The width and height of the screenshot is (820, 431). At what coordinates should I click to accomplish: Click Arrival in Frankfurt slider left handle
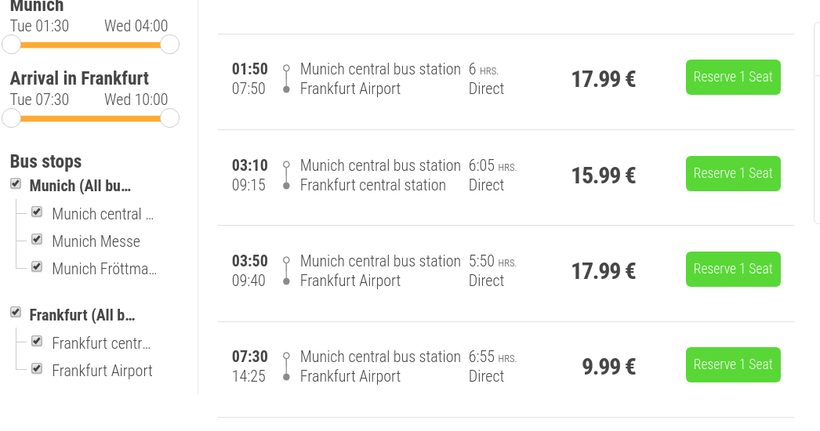11,118
